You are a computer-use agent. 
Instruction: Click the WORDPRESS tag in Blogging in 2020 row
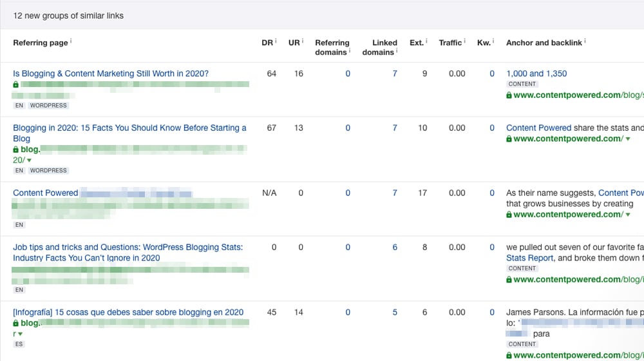pos(48,170)
